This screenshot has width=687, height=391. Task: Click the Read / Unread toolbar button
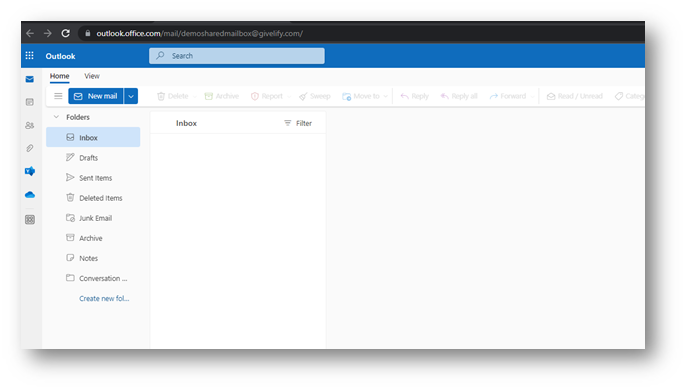(x=574, y=96)
